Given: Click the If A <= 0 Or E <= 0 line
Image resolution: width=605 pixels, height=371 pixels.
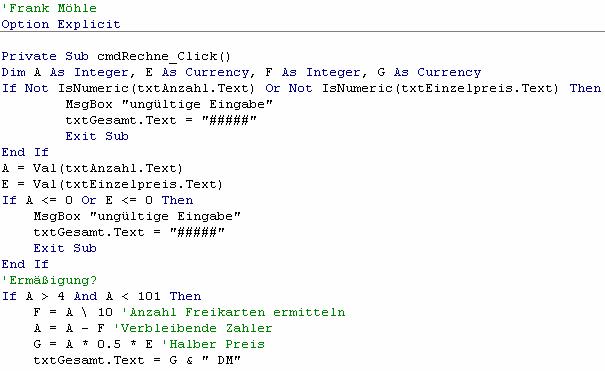Looking at the screenshot, I should [97, 201].
